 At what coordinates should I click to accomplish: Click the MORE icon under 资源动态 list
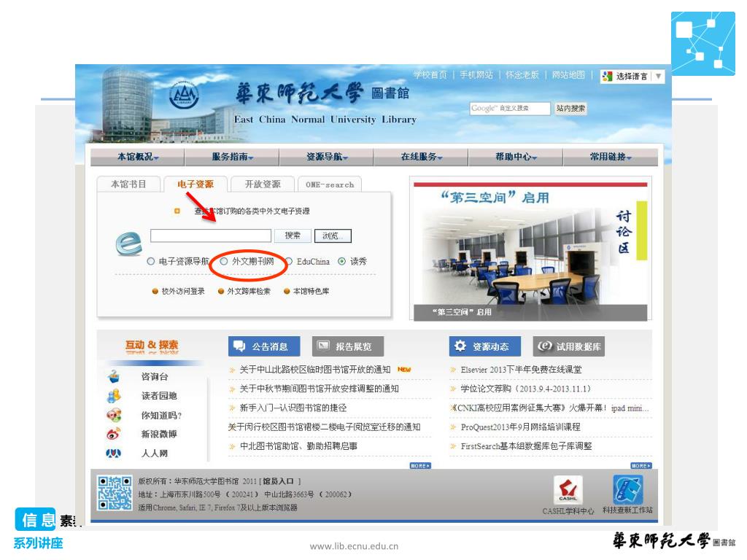point(640,466)
